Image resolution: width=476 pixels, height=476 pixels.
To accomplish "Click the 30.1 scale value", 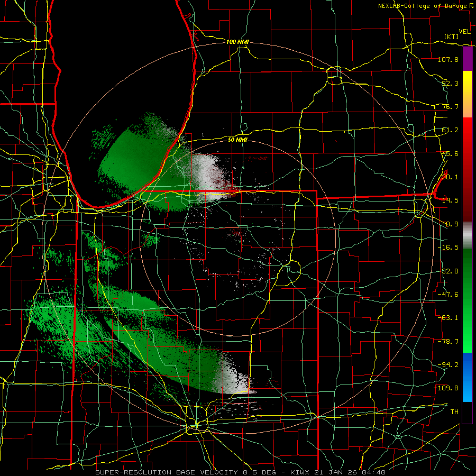I will 450,177.
